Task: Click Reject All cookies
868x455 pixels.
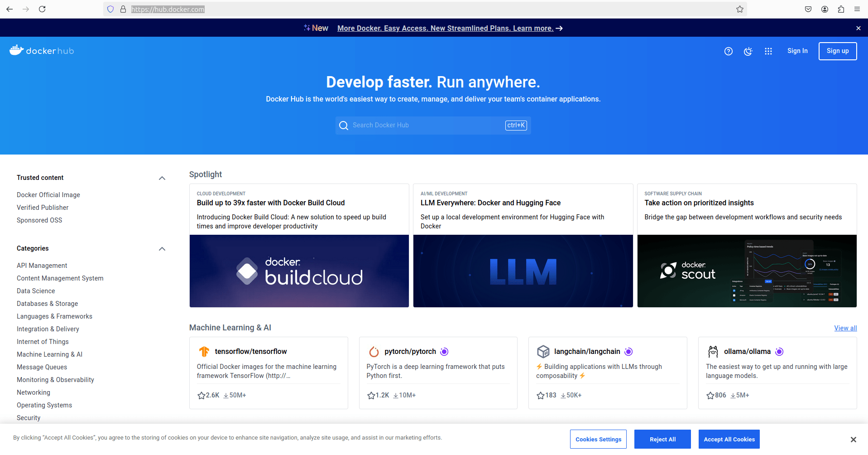Action: 662,439
